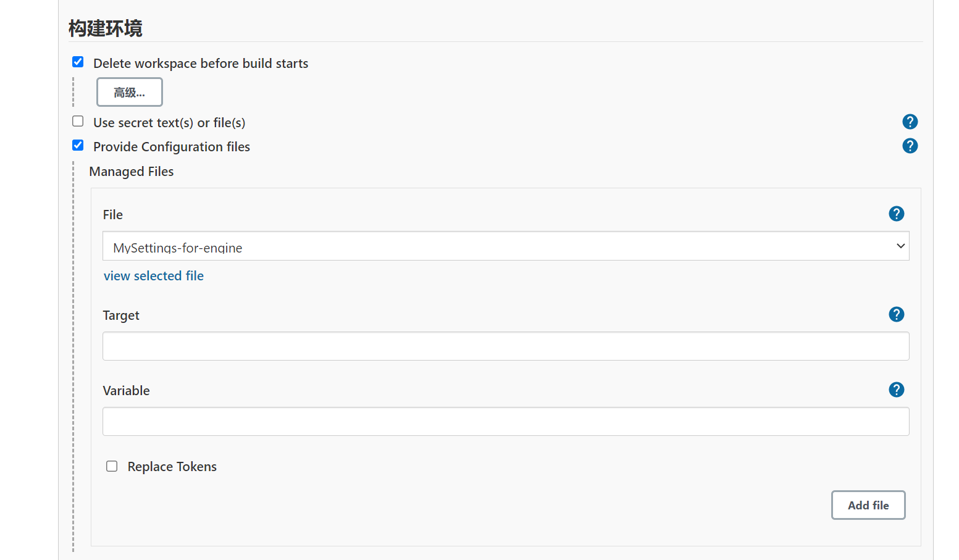
Task: Click the Replace Tokens label text
Action: pos(172,467)
